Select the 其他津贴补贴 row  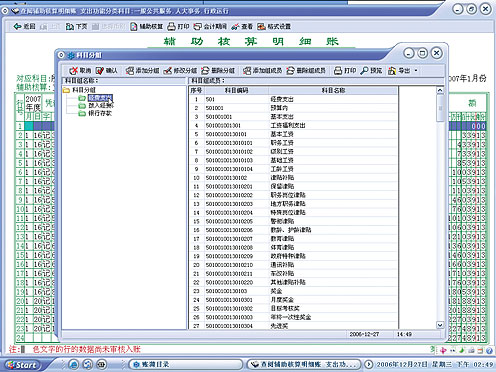point(293,282)
